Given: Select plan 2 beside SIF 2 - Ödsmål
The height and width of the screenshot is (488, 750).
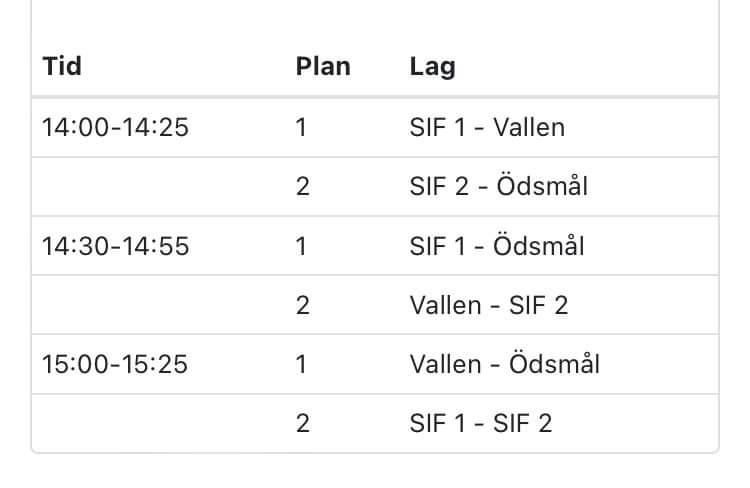Looking at the screenshot, I should point(303,187).
